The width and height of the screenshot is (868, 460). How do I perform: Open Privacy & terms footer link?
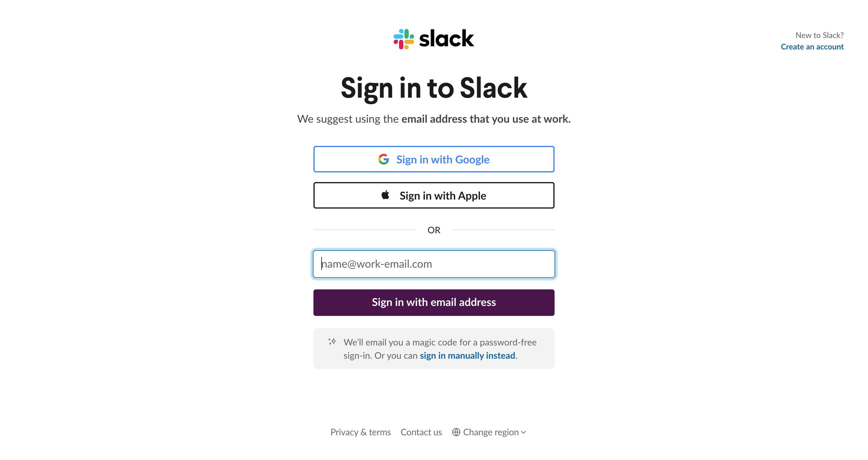(360, 432)
